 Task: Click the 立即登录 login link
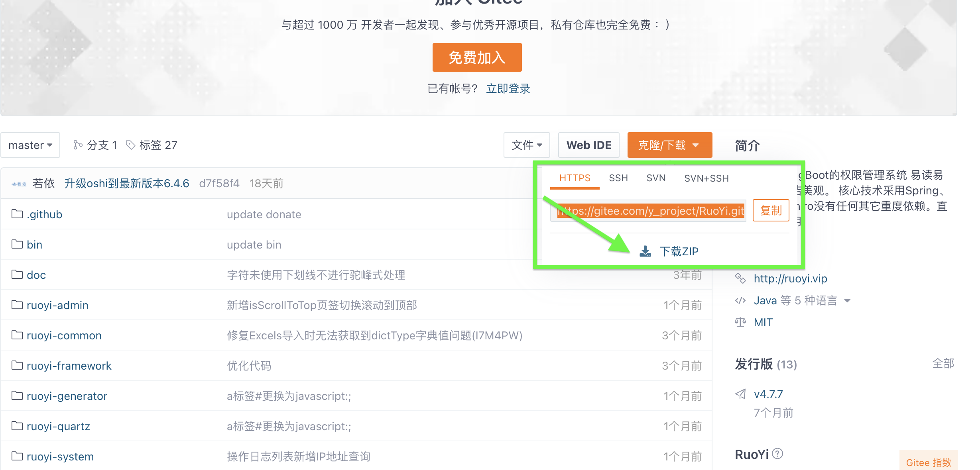[x=508, y=88]
